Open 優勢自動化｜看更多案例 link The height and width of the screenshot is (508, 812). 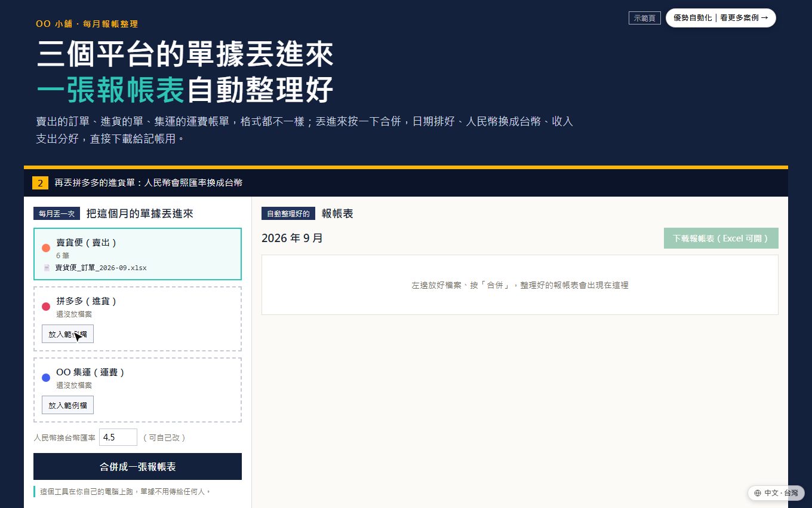point(721,18)
